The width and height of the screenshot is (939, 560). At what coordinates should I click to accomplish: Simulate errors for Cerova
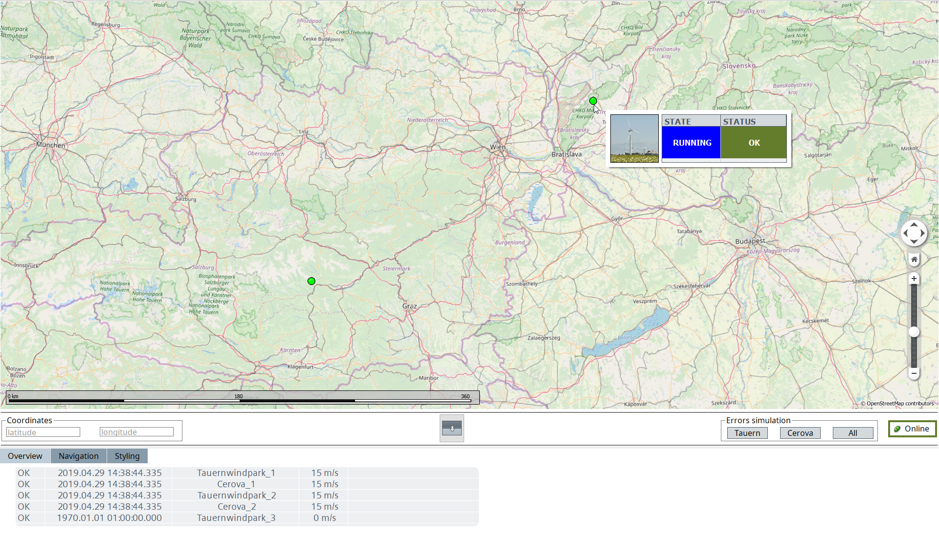coord(800,433)
